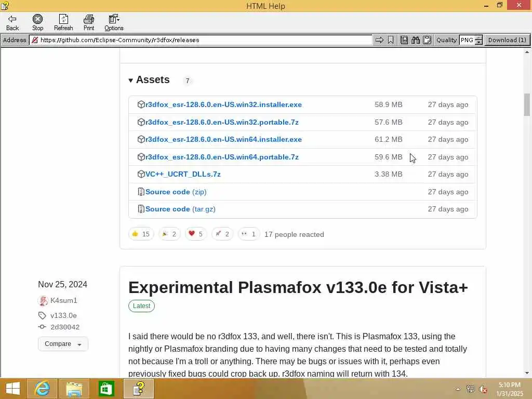Viewport: 532px width, 399px height.
Task: Download Source code (zip)
Action: click(176, 192)
